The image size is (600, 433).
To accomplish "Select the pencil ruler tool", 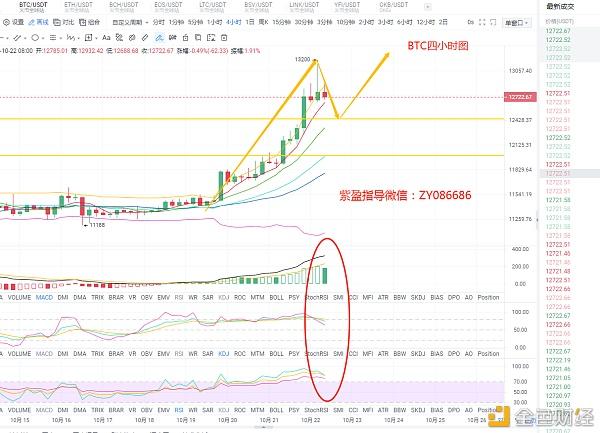I will pos(145,37).
